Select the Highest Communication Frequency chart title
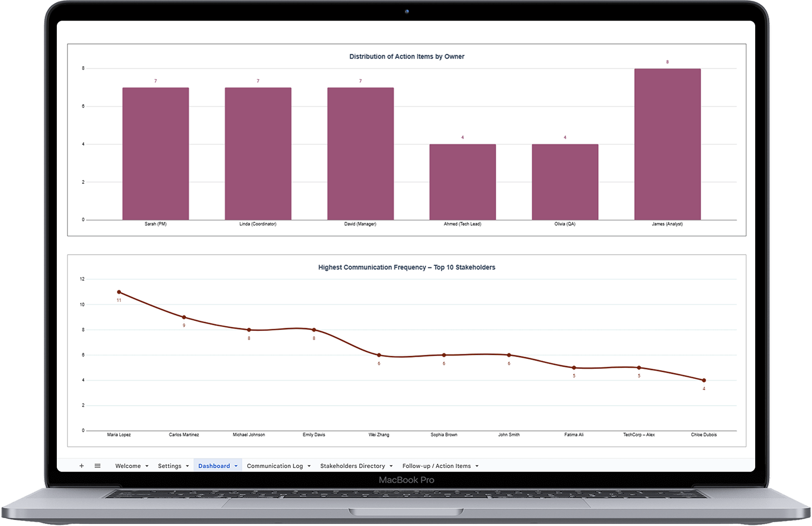This screenshot has height=526, width=812. coord(407,267)
